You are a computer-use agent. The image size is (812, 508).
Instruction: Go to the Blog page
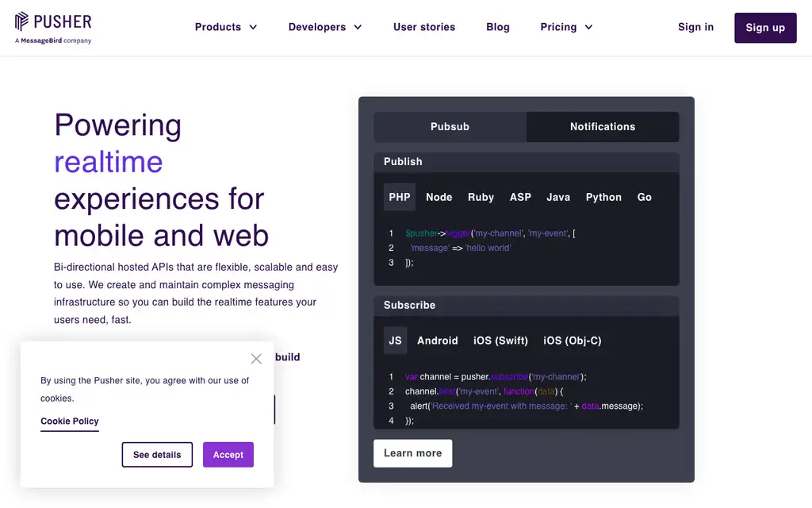pos(498,27)
